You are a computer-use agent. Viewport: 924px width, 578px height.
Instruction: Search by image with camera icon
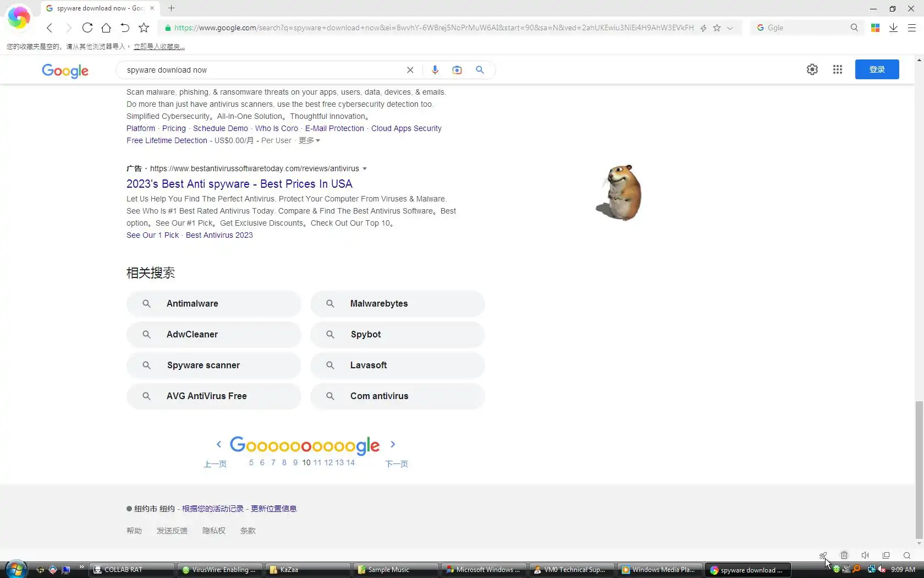click(x=457, y=70)
